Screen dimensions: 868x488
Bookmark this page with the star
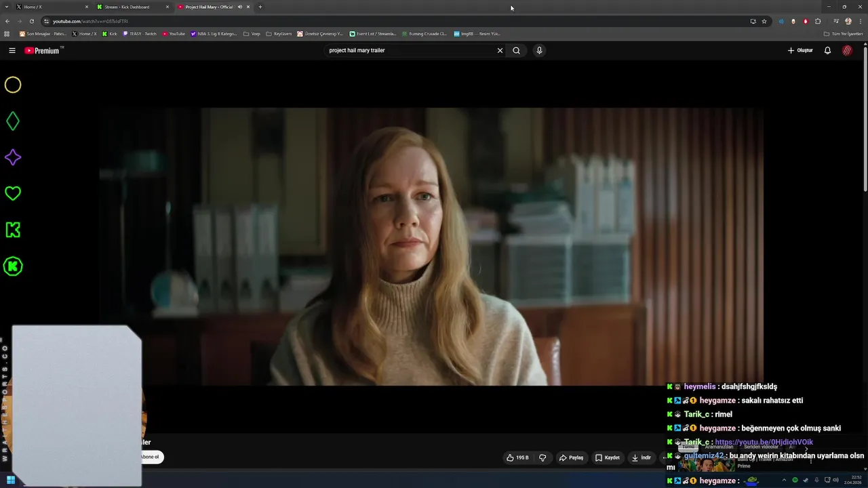tap(764, 21)
